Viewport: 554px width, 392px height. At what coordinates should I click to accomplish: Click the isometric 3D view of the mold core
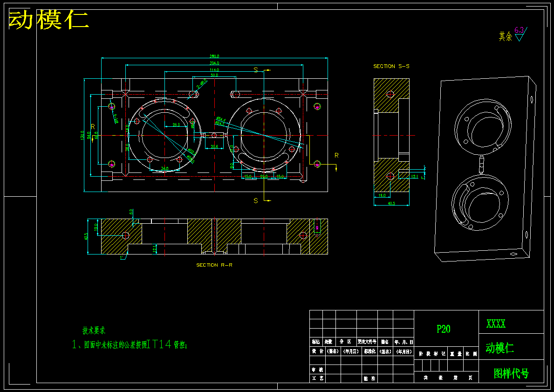[485, 169]
